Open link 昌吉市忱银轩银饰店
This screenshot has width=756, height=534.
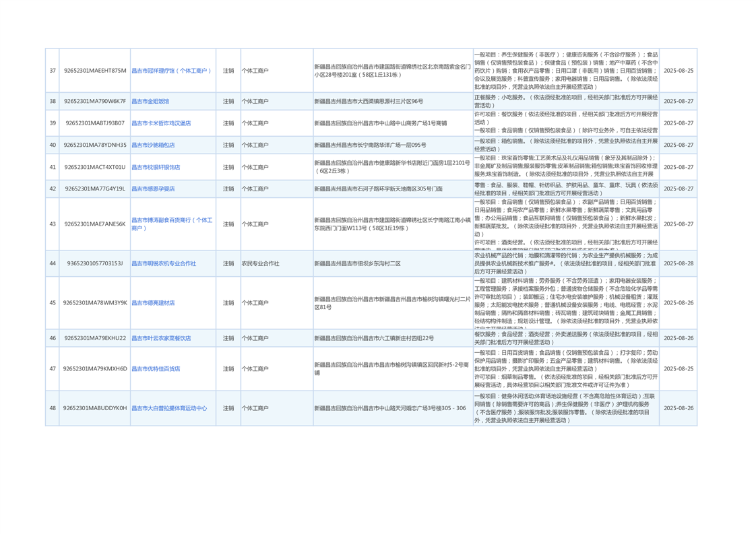156,167
